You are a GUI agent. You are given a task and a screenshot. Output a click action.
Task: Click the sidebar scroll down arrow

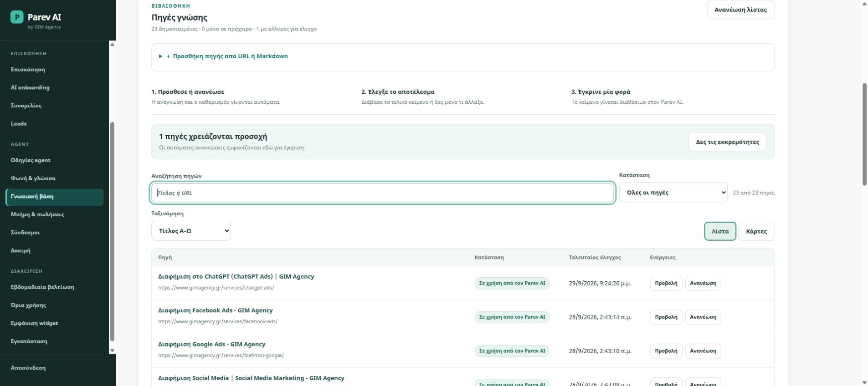click(x=112, y=350)
